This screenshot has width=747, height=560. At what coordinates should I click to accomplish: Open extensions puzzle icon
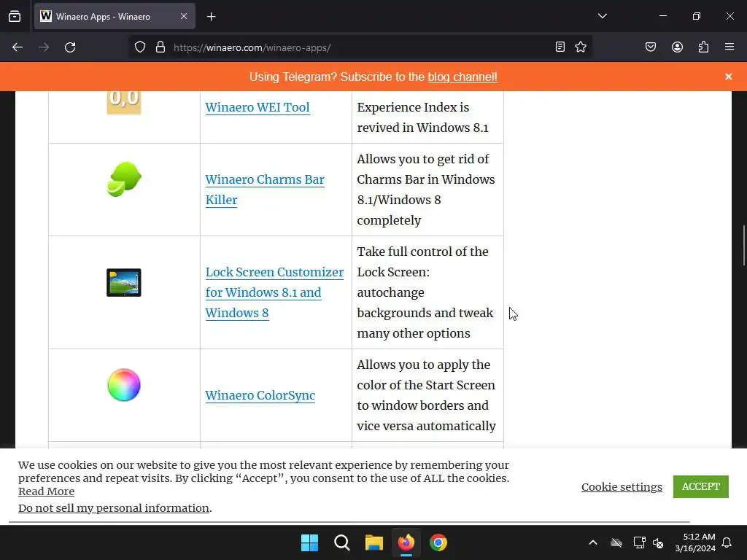(704, 47)
